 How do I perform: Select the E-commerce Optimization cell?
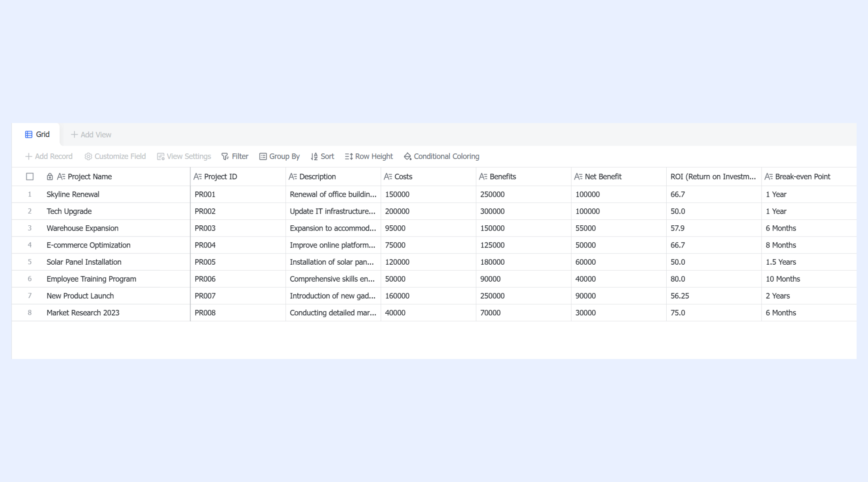click(x=117, y=245)
